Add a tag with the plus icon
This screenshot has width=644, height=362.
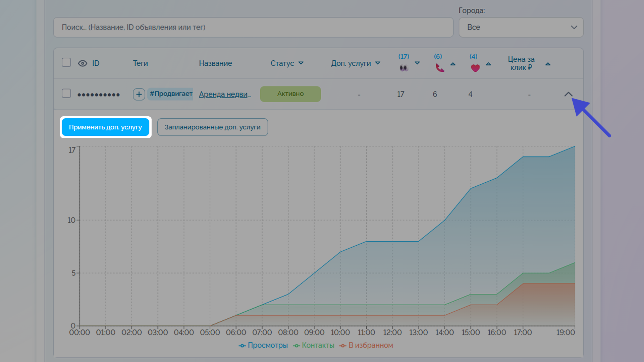click(x=139, y=94)
